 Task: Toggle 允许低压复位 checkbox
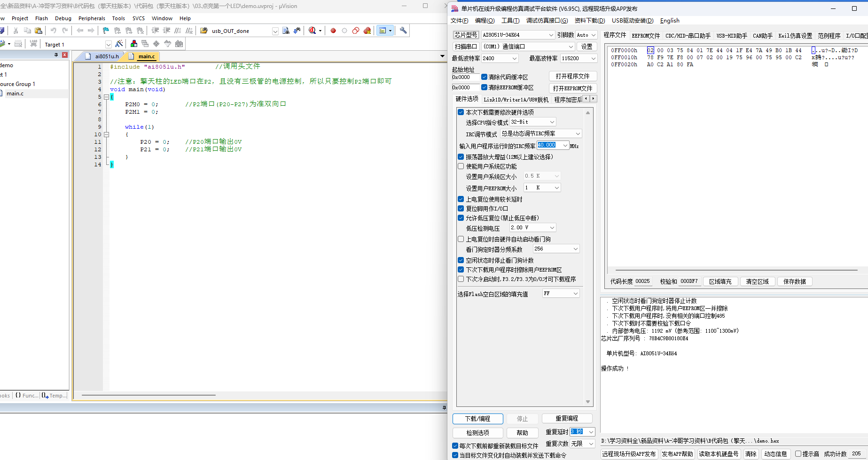pos(461,218)
